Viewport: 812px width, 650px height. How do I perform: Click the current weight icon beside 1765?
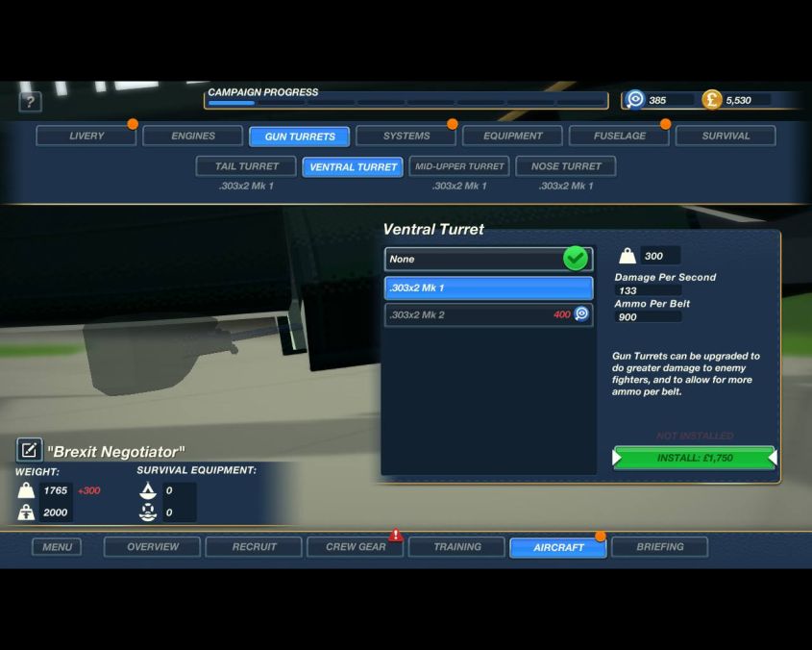pos(26,490)
